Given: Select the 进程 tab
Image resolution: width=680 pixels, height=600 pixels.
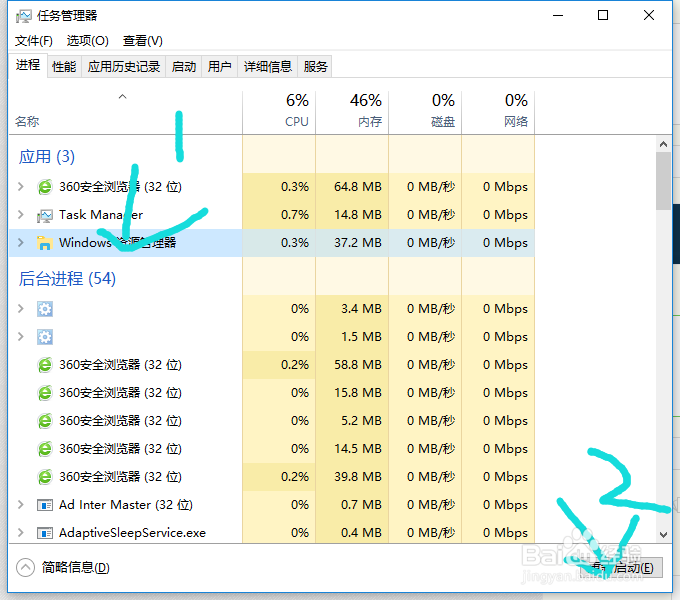Looking at the screenshot, I should point(28,65).
